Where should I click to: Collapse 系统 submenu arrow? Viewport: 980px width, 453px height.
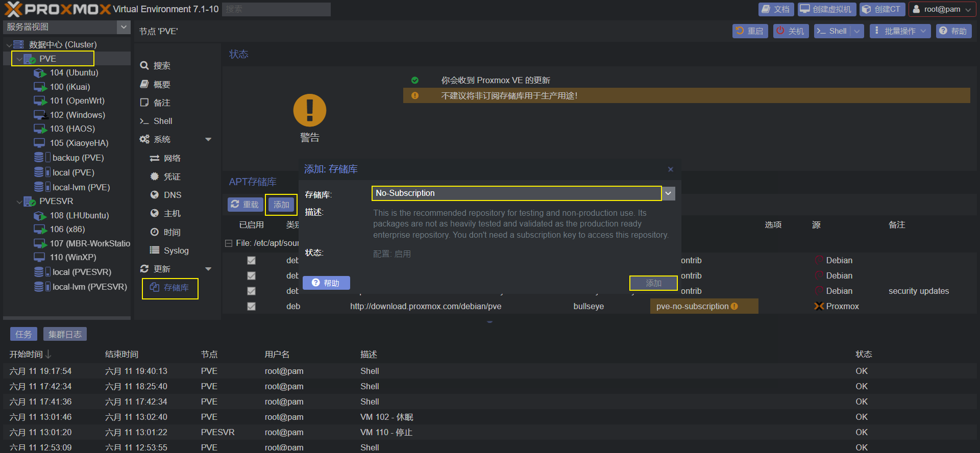pos(208,139)
